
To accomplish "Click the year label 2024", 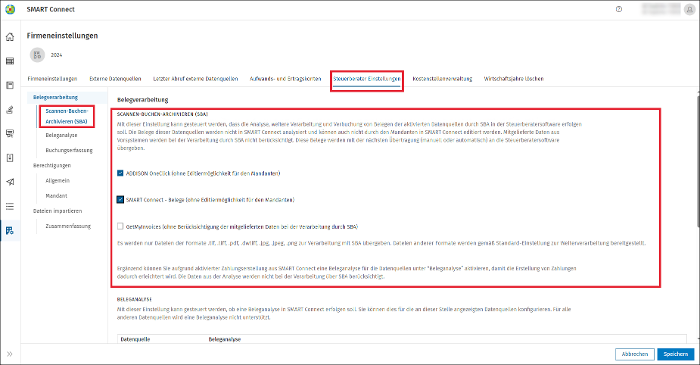I will pos(56,55).
